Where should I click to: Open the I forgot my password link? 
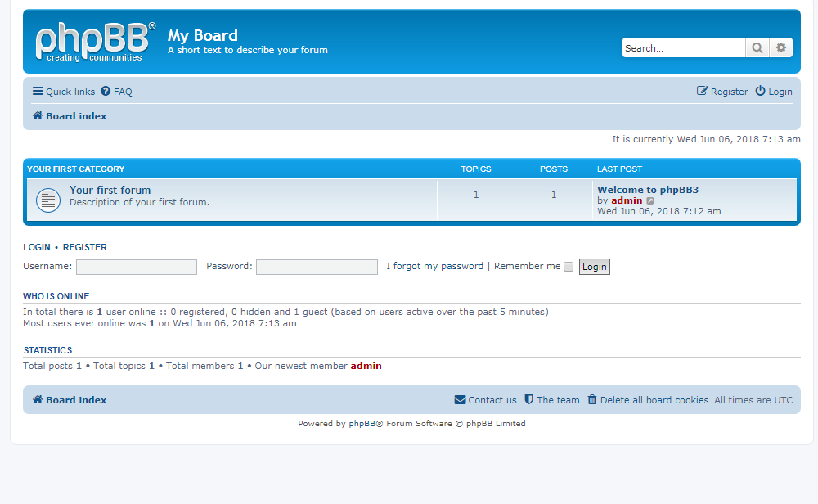(x=434, y=266)
